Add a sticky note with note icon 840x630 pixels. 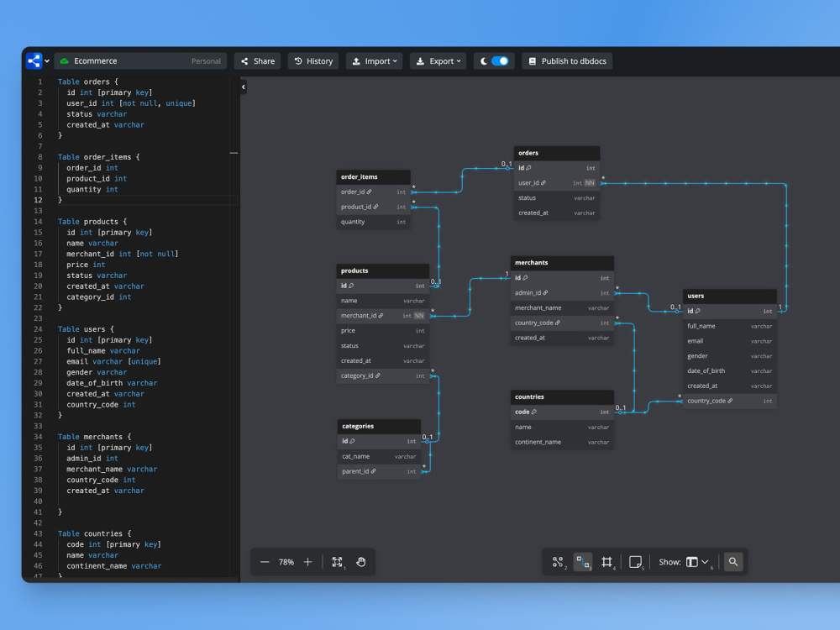(635, 562)
